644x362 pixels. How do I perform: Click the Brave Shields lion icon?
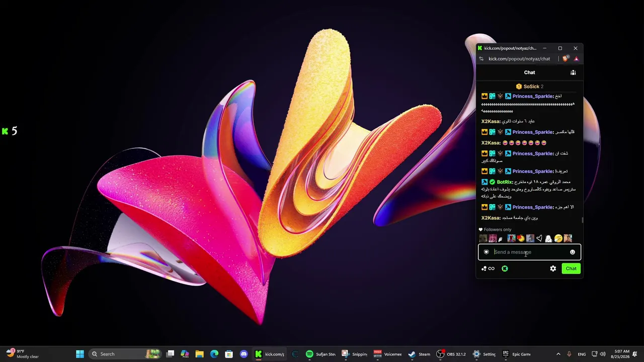coord(566,59)
